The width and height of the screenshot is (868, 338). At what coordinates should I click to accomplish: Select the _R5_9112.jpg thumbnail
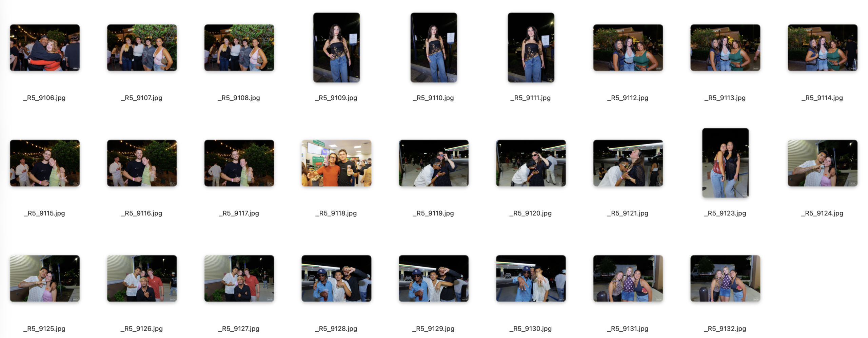tap(628, 48)
